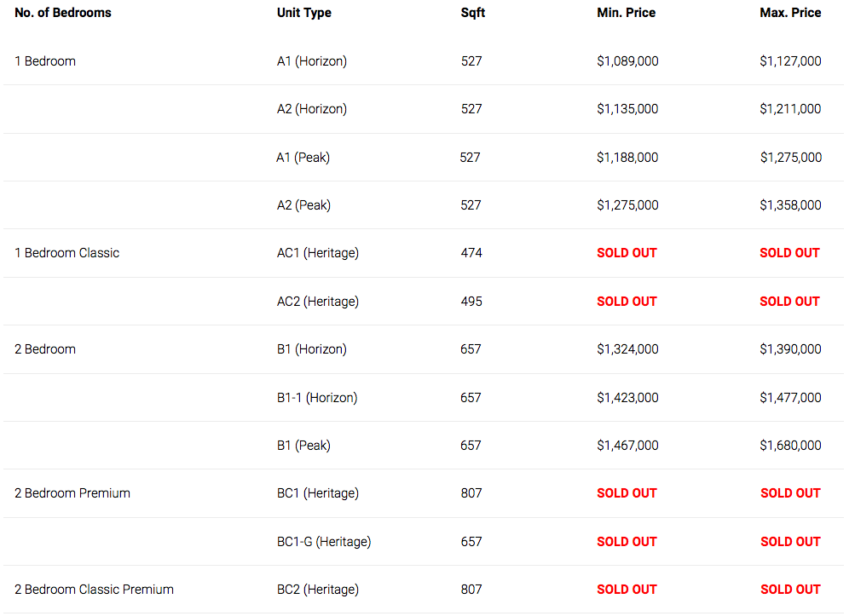This screenshot has height=616, width=855.
Task: Click the $1,358,000 maximum price
Action: click(790, 205)
